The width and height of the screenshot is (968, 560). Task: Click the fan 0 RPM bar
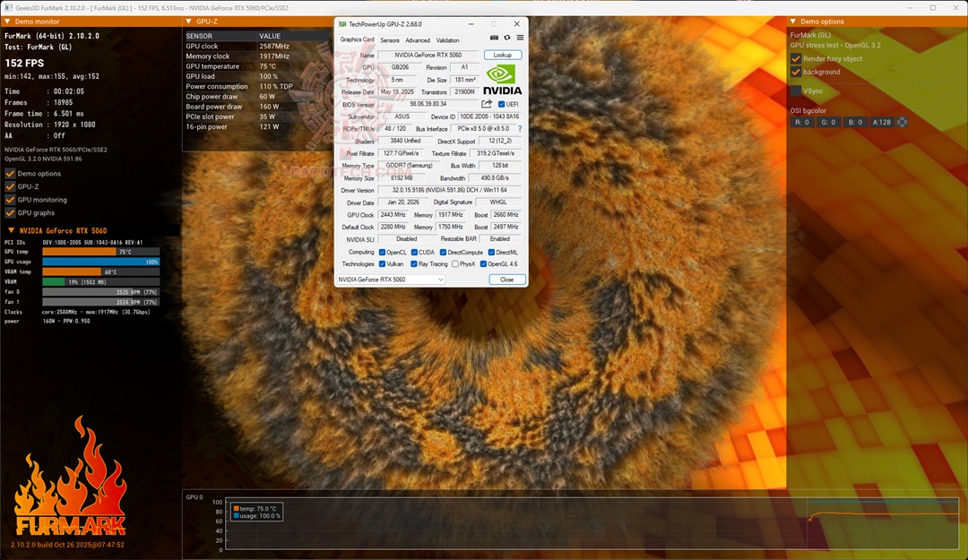point(100,292)
